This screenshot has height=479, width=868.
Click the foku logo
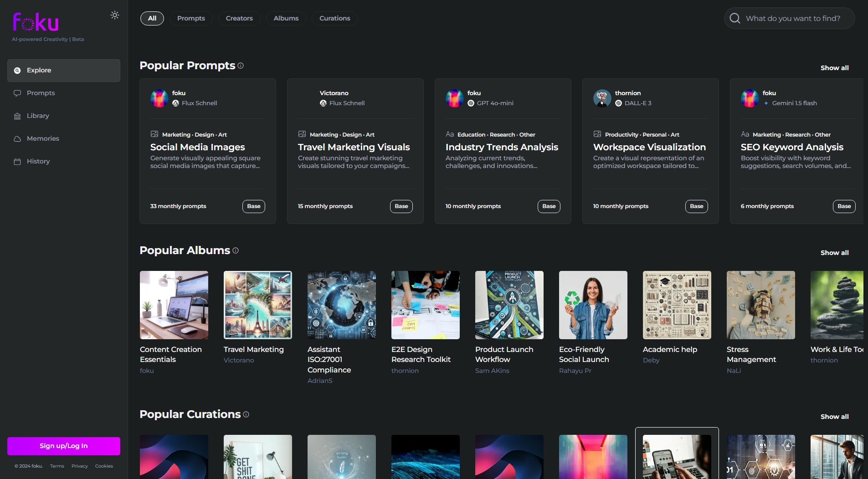pos(36,22)
